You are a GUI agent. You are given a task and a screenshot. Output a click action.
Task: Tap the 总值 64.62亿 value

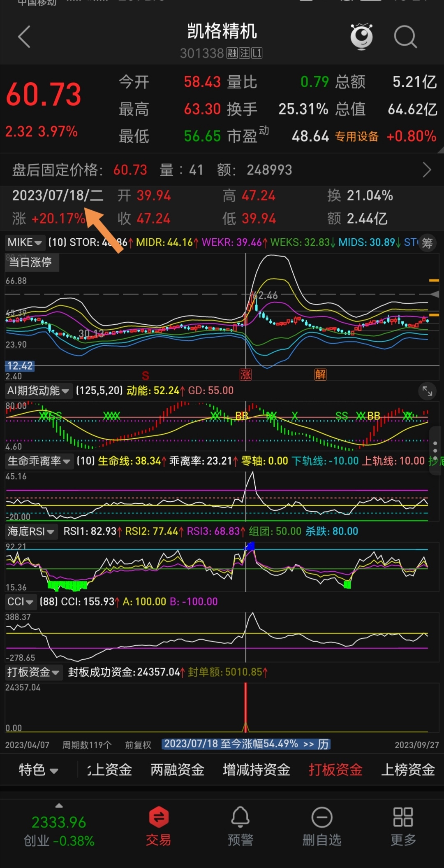click(412, 109)
